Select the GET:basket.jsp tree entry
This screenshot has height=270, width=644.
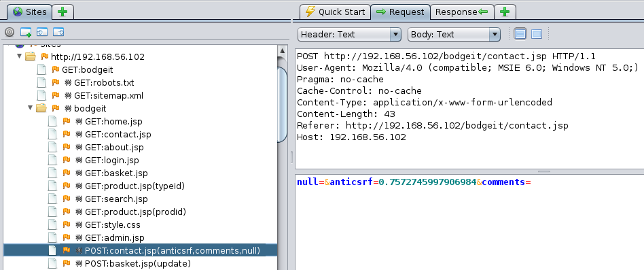click(x=116, y=173)
